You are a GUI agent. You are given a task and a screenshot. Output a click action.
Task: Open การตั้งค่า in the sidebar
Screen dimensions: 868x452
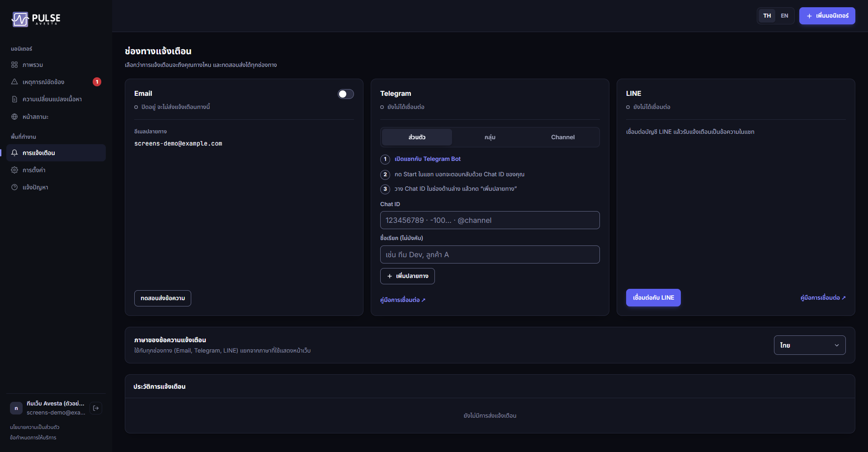tap(56, 170)
